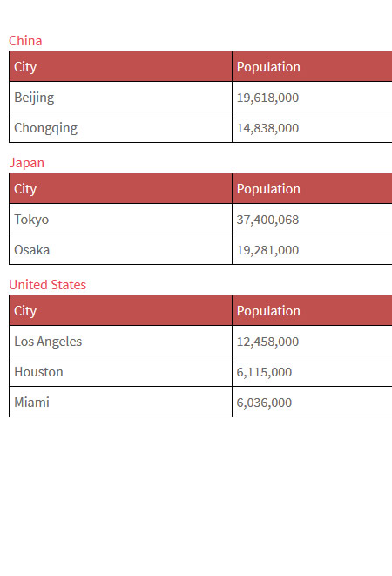Select Chongqing's population 14,838,000
The height and width of the screenshot is (576, 392).
tap(312, 127)
